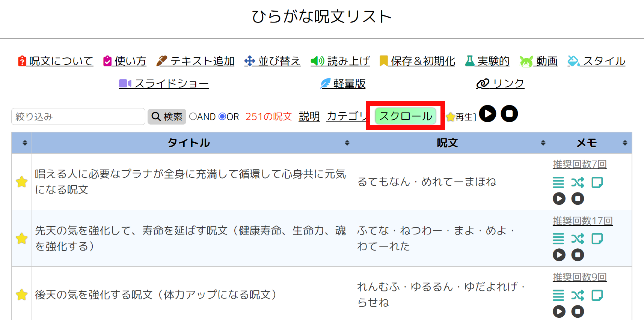Play the first row spell audio
This screenshot has width=644, height=320.
(x=559, y=198)
